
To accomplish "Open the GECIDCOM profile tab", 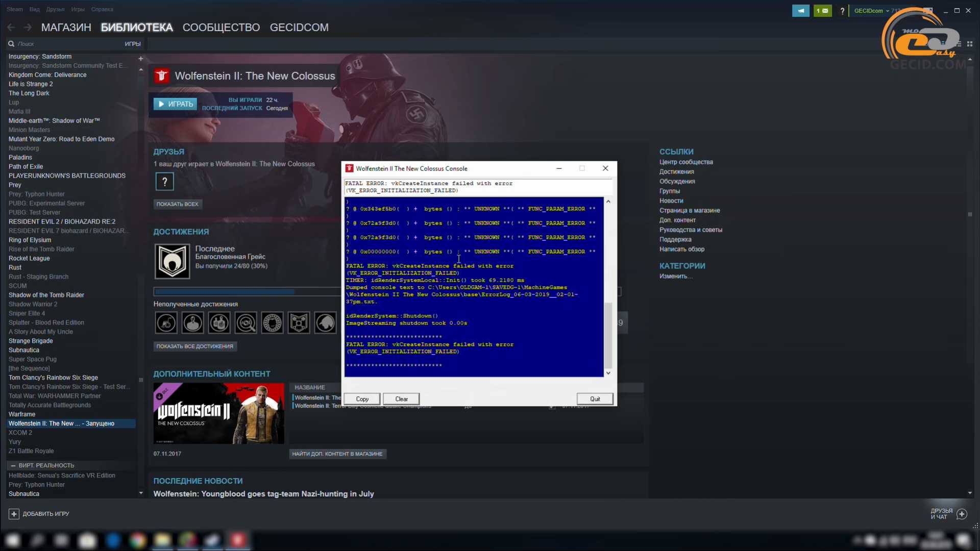I will pos(299,28).
